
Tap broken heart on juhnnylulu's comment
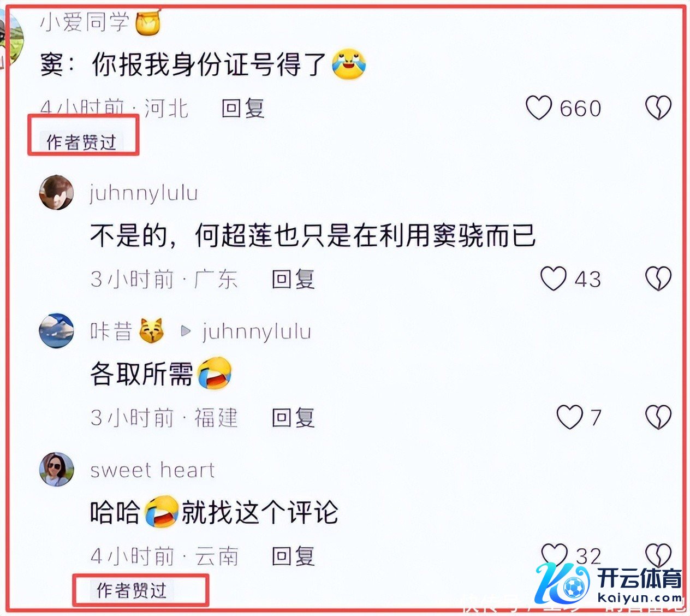(658, 279)
